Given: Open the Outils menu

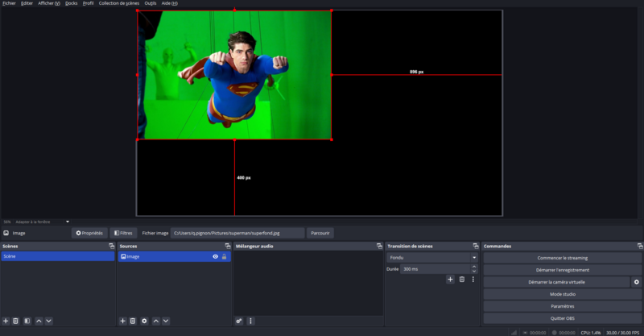Looking at the screenshot, I should click(151, 3).
